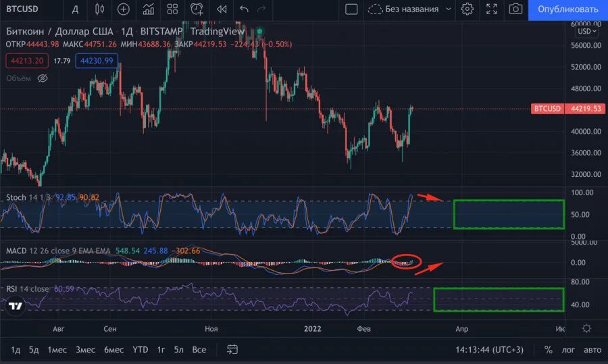Set range to 1д
608x364 pixels.
tap(16, 350)
